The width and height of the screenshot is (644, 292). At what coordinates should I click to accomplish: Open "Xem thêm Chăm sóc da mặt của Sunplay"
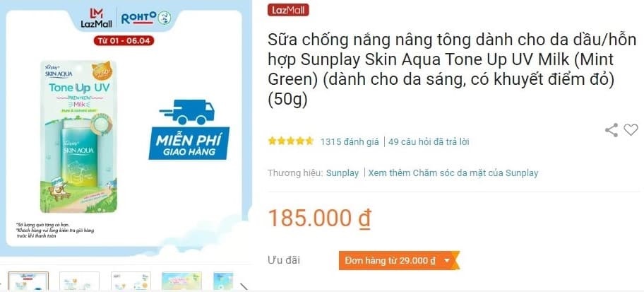click(453, 173)
